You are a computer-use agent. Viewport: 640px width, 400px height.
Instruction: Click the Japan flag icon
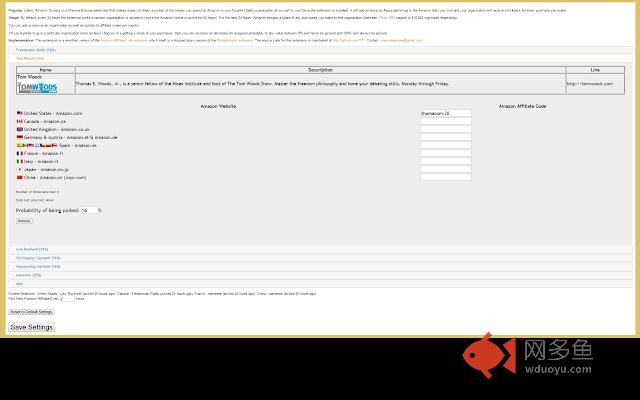[x=20, y=169]
